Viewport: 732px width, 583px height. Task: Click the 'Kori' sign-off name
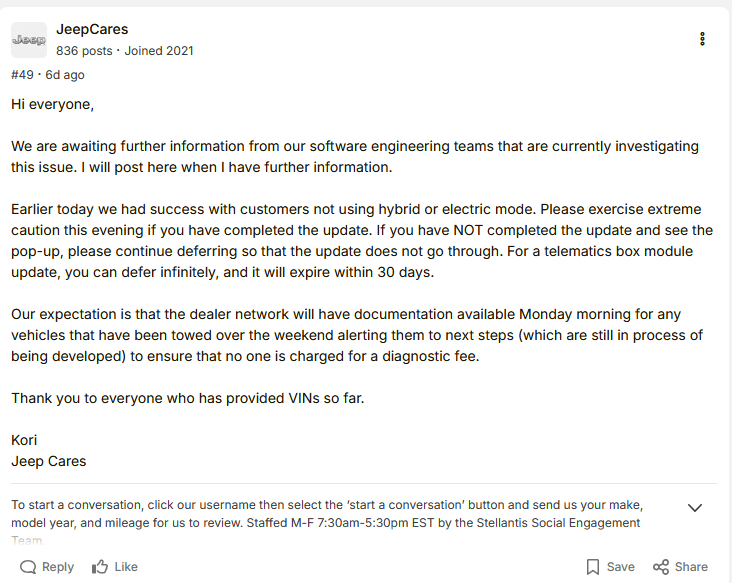click(26, 440)
